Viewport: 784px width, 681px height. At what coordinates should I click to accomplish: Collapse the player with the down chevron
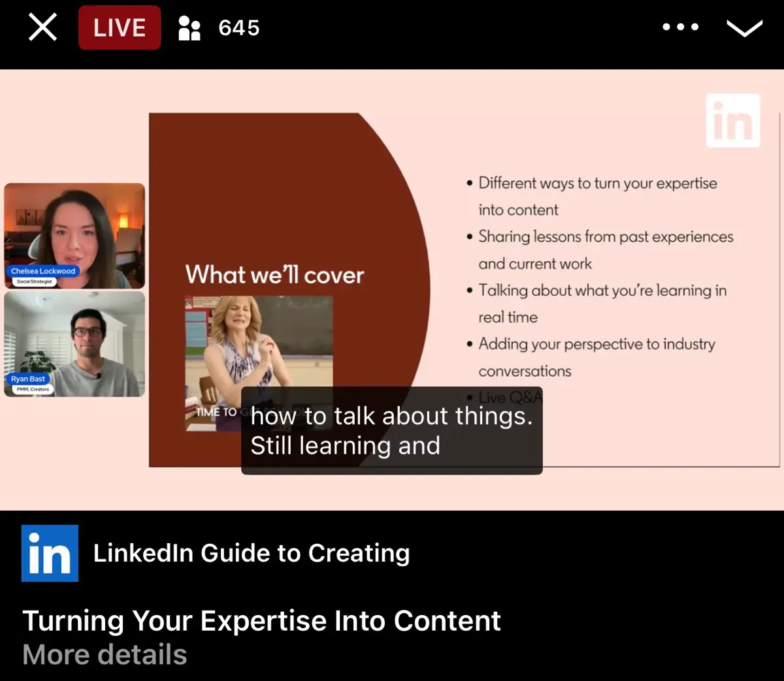(x=745, y=28)
